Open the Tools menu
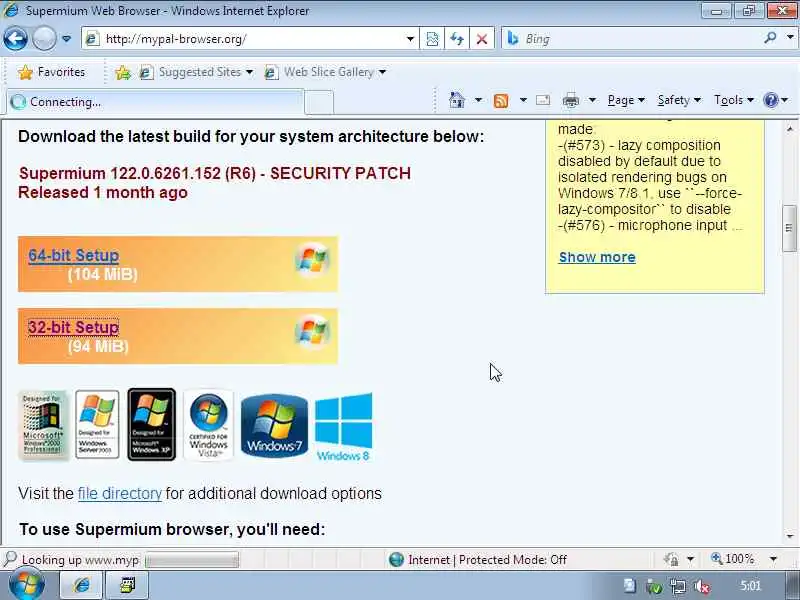The image size is (800, 600). tap(734, 100)
